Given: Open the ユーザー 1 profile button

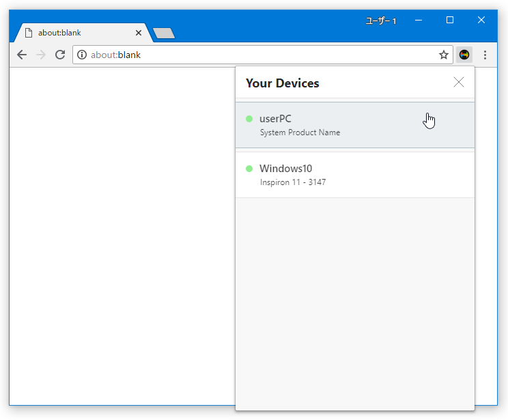Looking at the screenshot, I should pos(381,21).
